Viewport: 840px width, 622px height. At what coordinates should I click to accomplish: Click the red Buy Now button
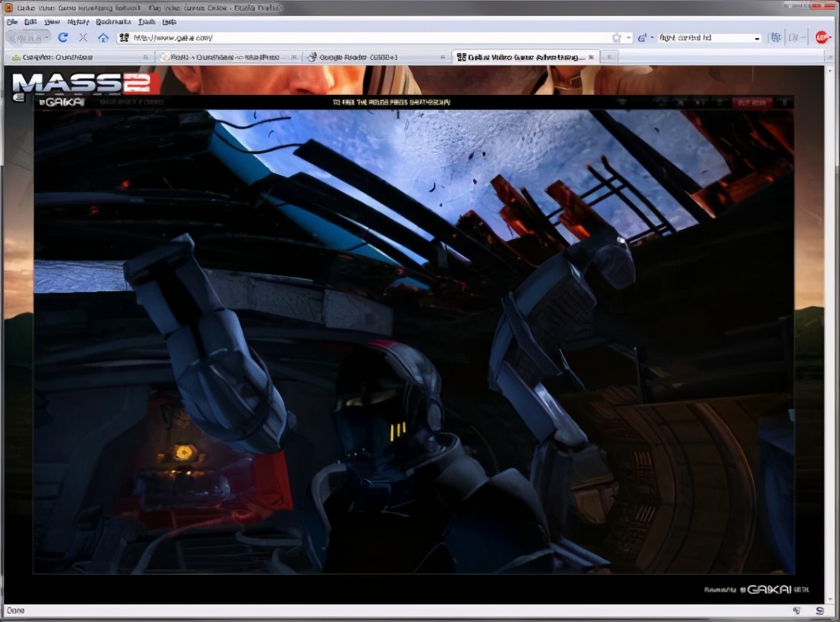pyautogui.click(x=751, y=102)
